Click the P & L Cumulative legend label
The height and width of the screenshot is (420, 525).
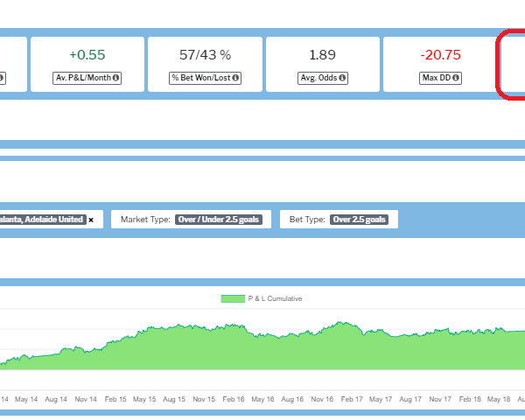(x=275, y=298)
